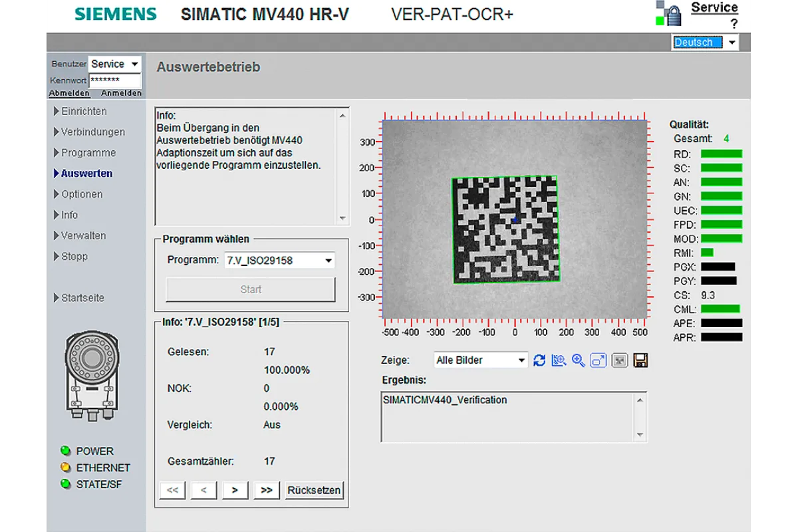Click the Siemens logo
This screenshot has width=798, height=532.
point(116,14)
